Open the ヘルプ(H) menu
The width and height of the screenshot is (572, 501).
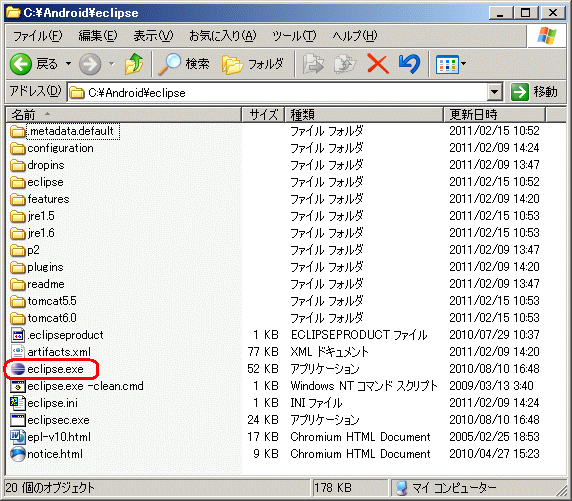point(355,36)
